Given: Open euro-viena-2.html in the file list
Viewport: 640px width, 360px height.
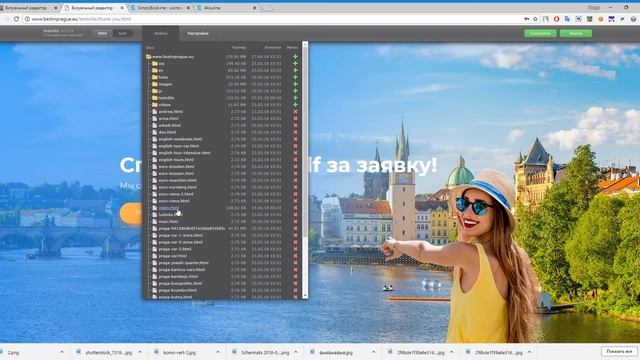Looking at the screenshot, I should pyautogui.click(x=176, y=194).
